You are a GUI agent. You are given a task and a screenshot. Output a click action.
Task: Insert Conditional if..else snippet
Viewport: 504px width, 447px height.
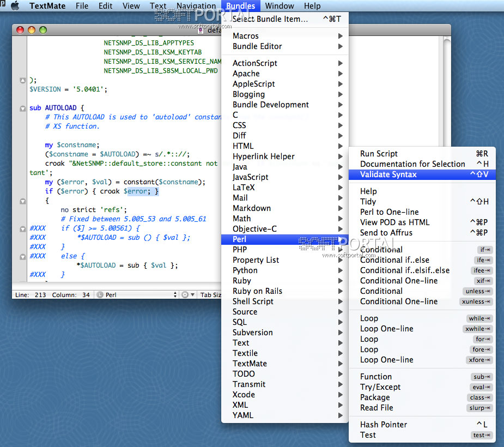coord(422,260)
